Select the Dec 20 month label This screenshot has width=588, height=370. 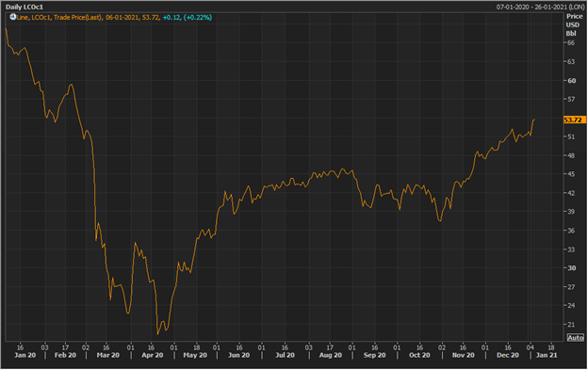508,355
